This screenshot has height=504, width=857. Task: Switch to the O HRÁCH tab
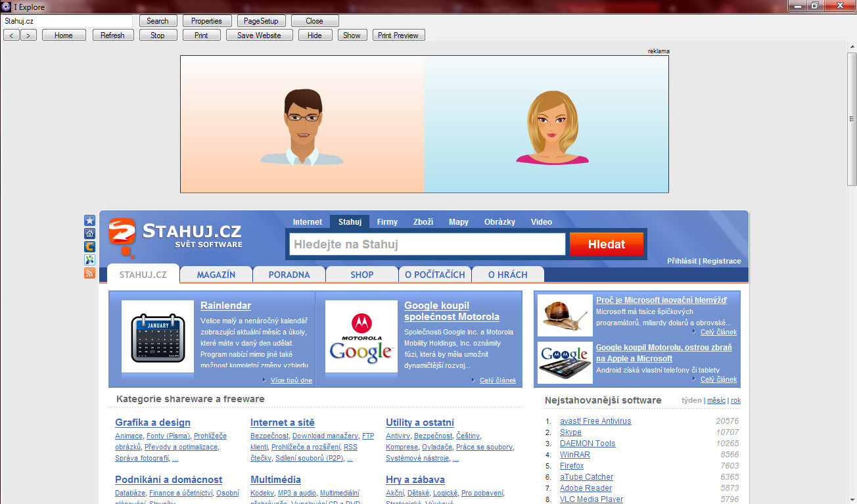(508, 275)
